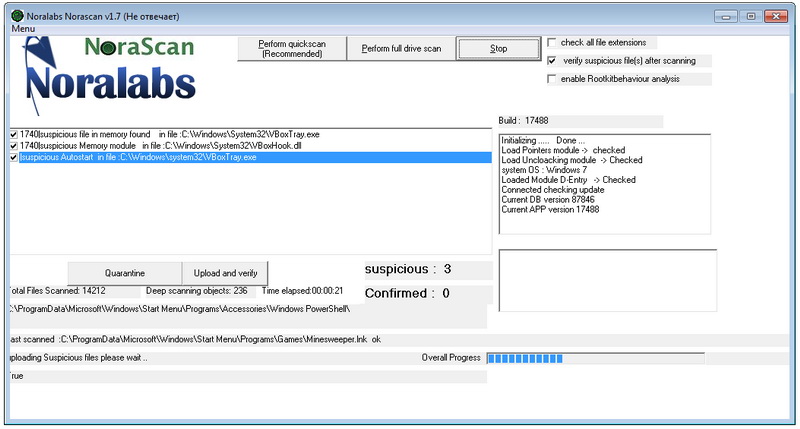
Task: Uncheck the suspicious file in memory VBoxTray.exe entry
Action: 14,135
